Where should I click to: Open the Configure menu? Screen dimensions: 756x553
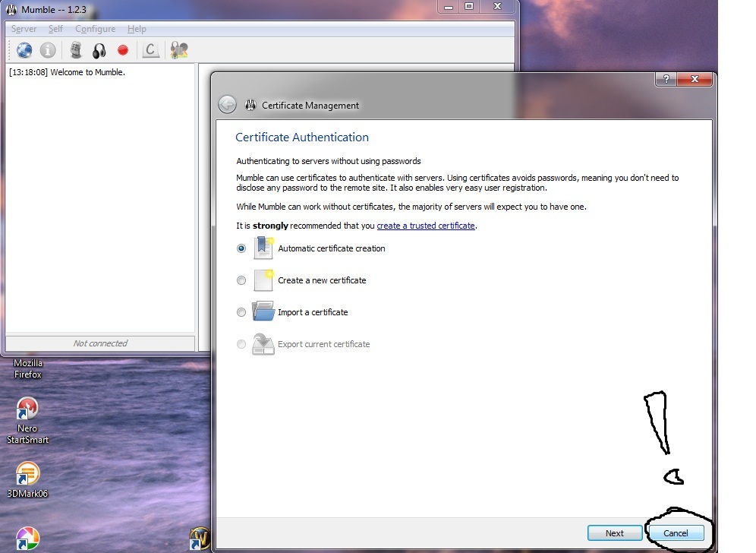[x=95, y=28]
